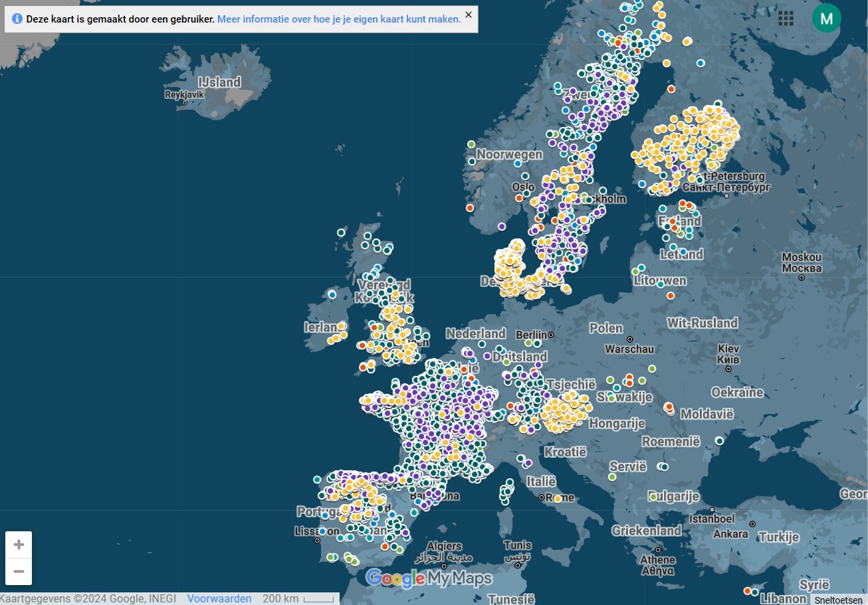
Task: Click the Istanboel city label
Action: (712, 519)
